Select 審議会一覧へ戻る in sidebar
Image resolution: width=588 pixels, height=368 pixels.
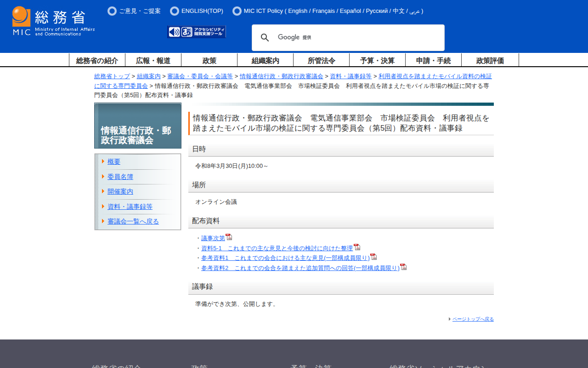133,221
